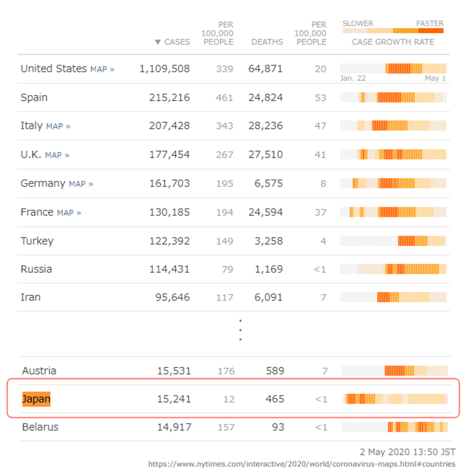The image size is (476, 476).
Task: Select Russia's 114,431 cases value
Action: (x=170, y=269)
